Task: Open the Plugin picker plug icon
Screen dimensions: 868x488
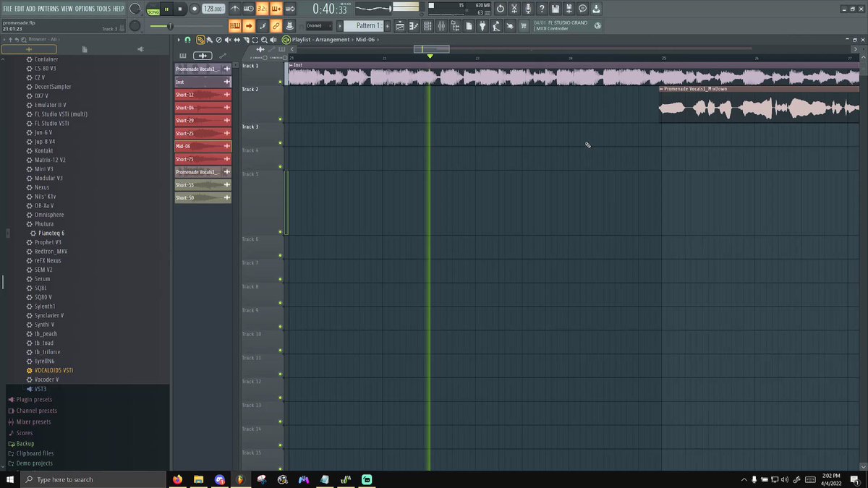Action: coord(482,26)
